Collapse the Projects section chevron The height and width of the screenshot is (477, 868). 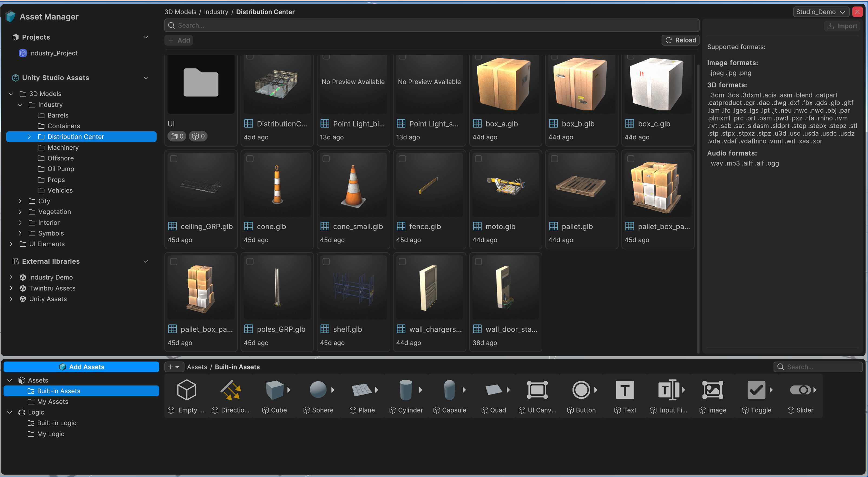146,37
